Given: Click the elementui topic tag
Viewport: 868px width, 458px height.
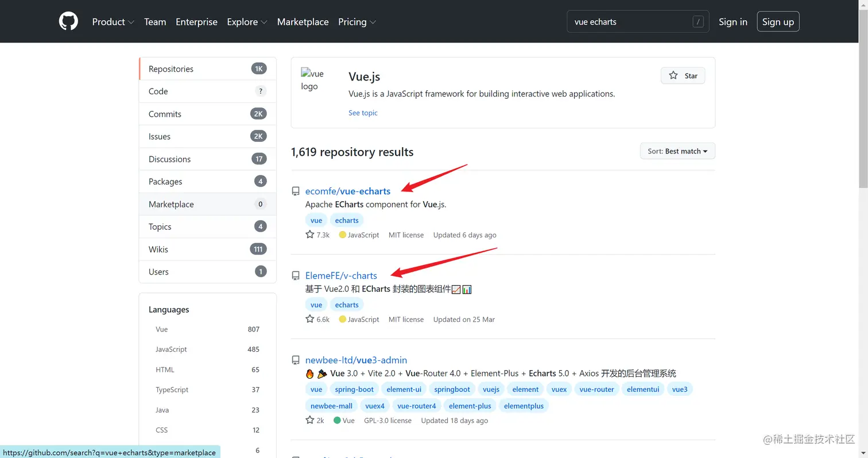Looking at the screenshot, I should 643,389.
